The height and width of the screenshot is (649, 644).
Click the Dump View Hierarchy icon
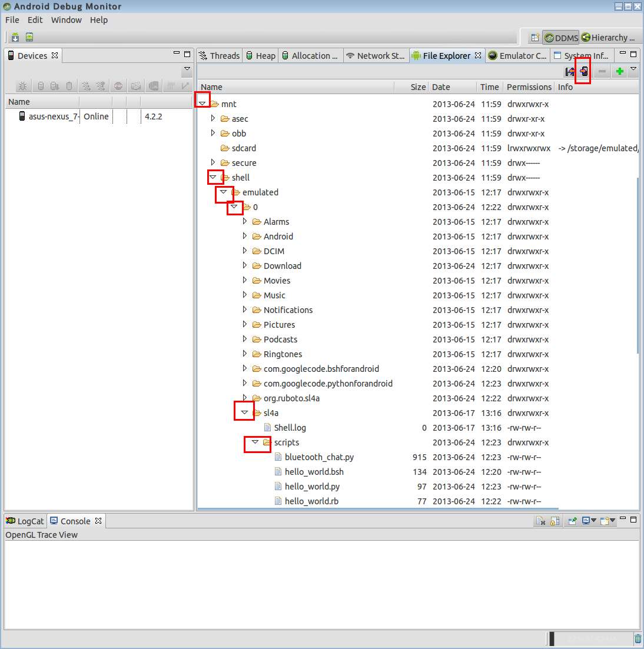154,86
